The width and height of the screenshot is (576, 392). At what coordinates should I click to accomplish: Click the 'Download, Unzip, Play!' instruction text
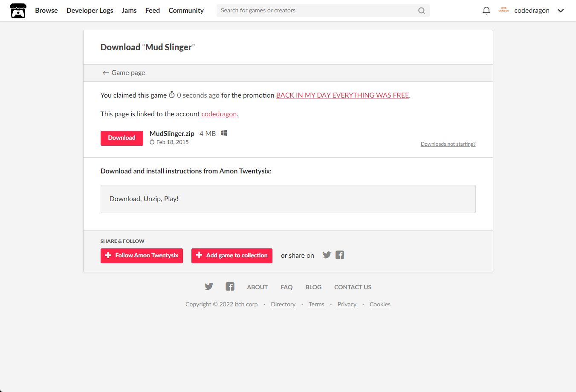pos(144,199)
